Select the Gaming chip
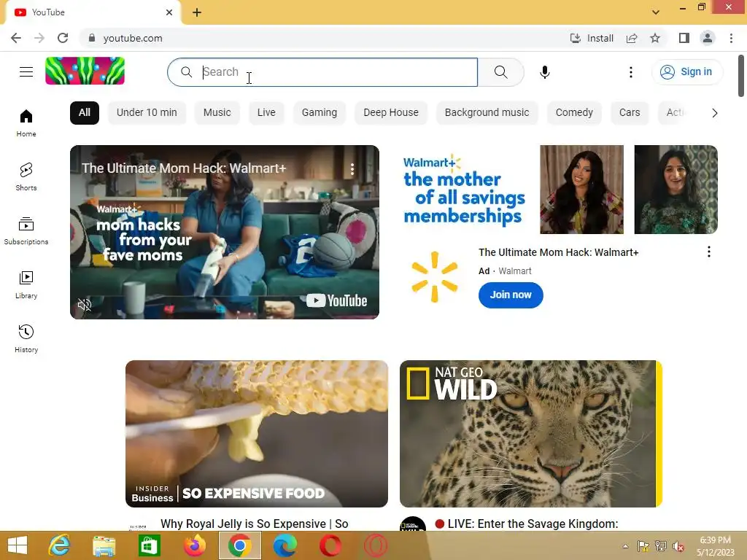The width and height of the screenshot is (747, 560). click(x=320, y=113)
